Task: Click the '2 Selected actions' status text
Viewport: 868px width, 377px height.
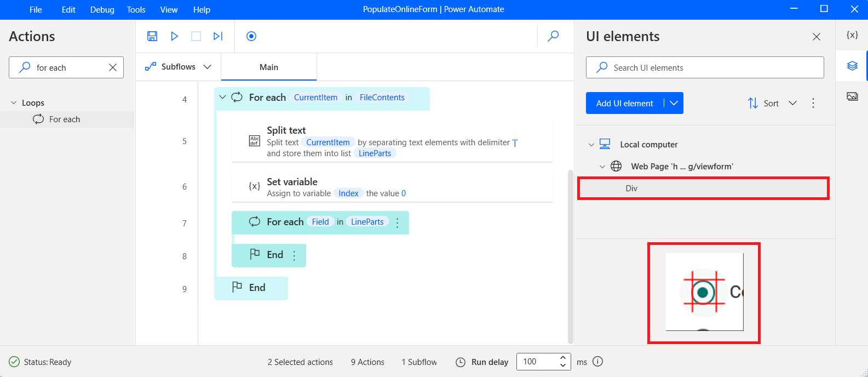Action: click(300, 362)
